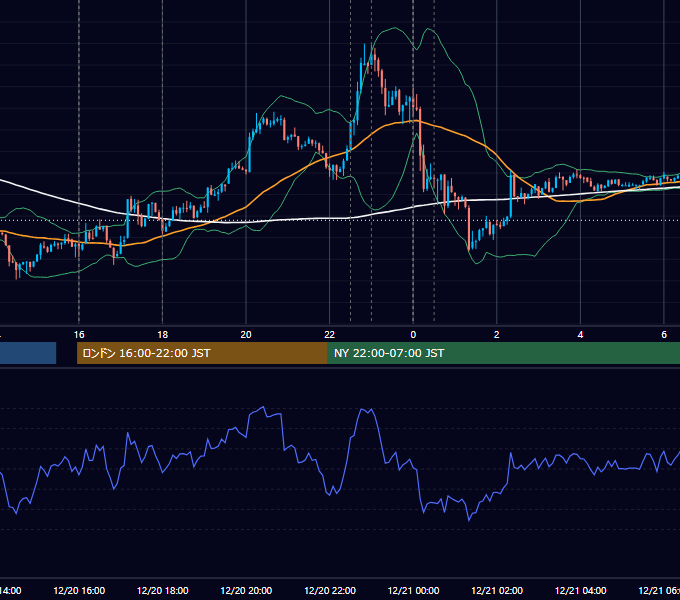
Task: Select the hour label 22 on time axis
Action: coord(330,335)
